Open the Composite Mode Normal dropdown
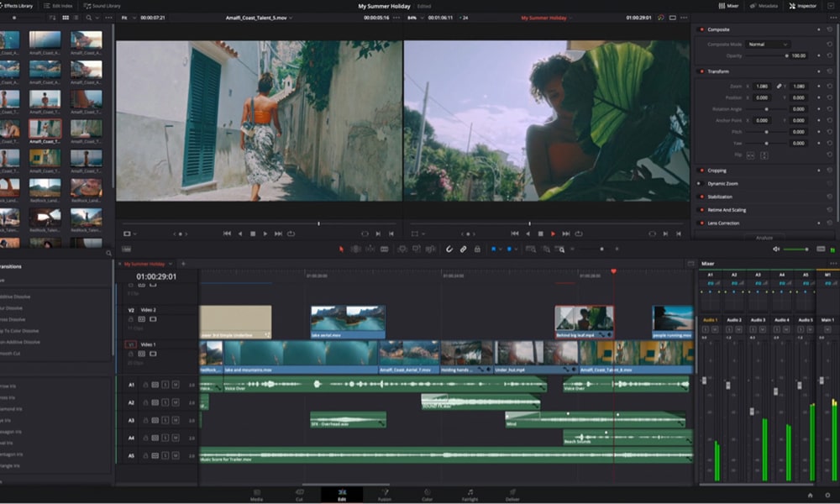This screenshot has height=504, width=840. pyautogui.click(x=768, y=45)
